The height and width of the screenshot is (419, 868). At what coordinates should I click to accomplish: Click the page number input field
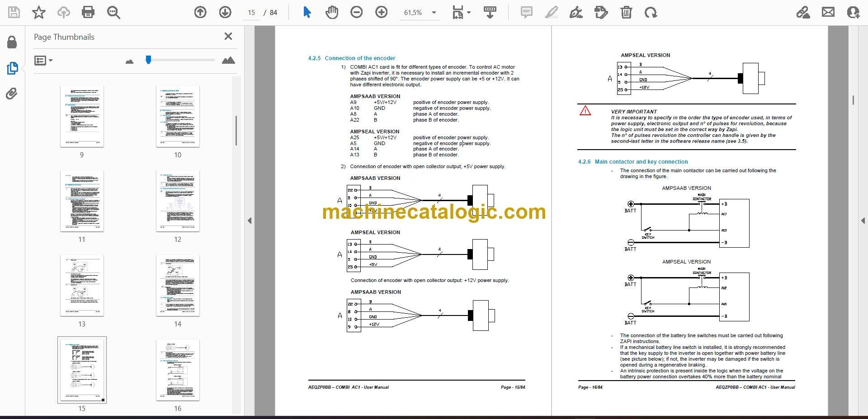click(251, 13)
